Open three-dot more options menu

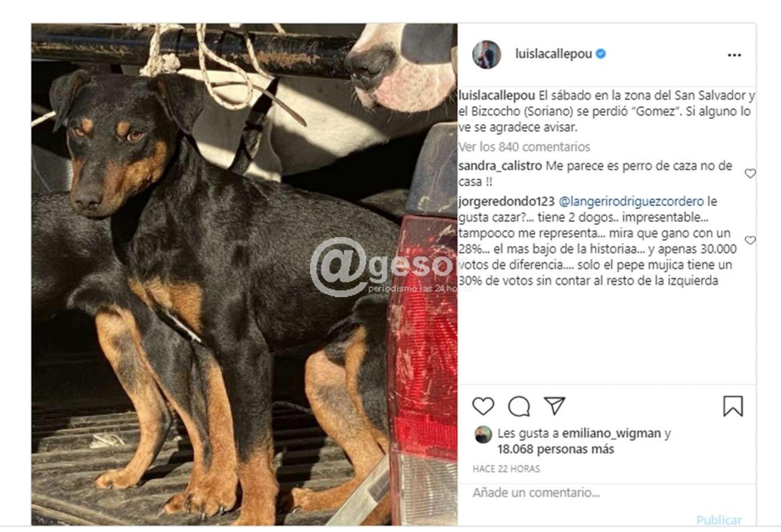[734, 55]
